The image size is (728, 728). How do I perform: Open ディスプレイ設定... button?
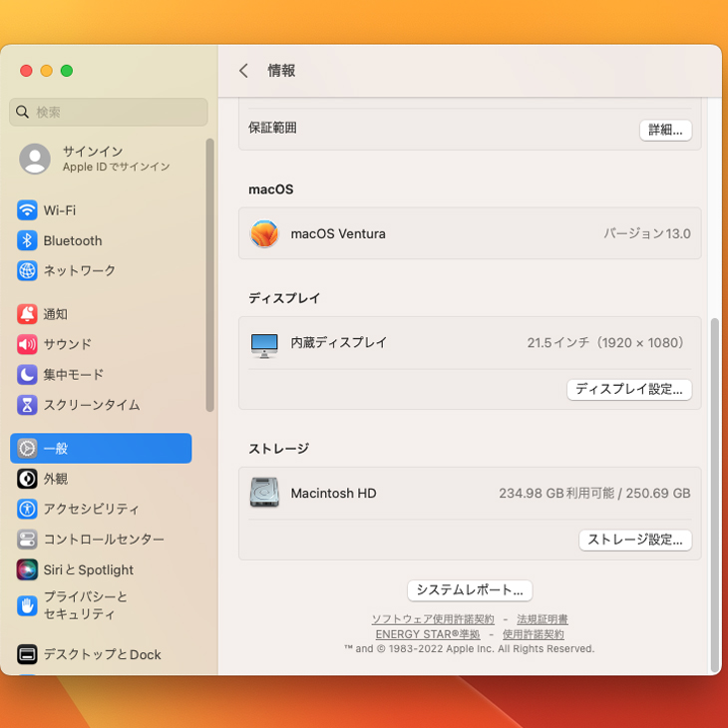click(629, 389)
